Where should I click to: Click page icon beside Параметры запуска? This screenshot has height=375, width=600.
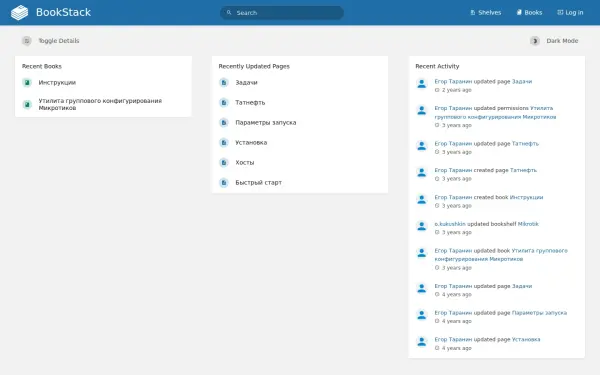click(x=224, y=122)
